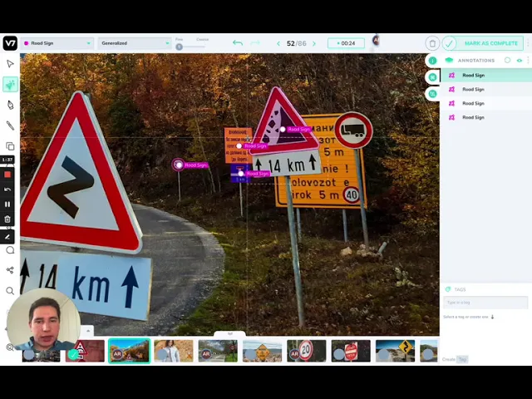Open the Road Sign class dropdown
532x399 pixels.
(57, 43)
